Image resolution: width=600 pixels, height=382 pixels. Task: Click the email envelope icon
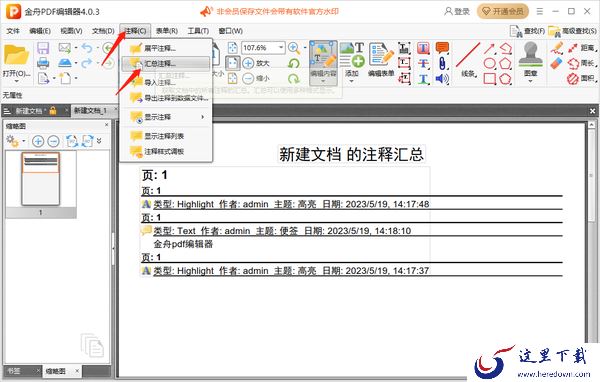(65, 48)
